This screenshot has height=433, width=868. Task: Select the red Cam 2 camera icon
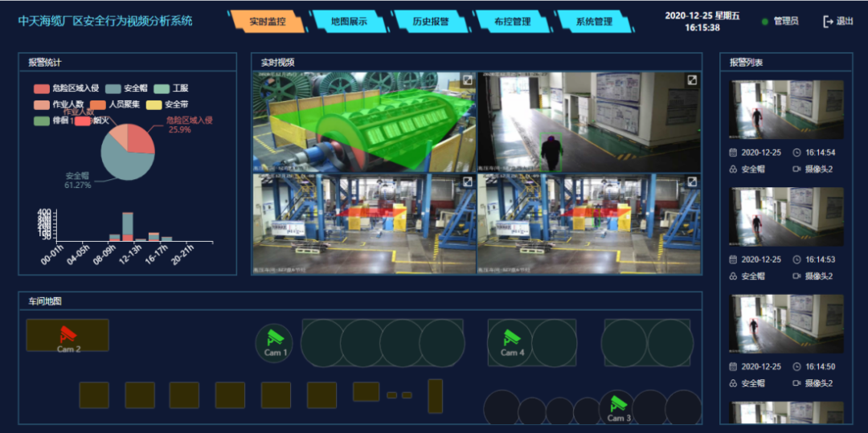[x=68, y=334]
